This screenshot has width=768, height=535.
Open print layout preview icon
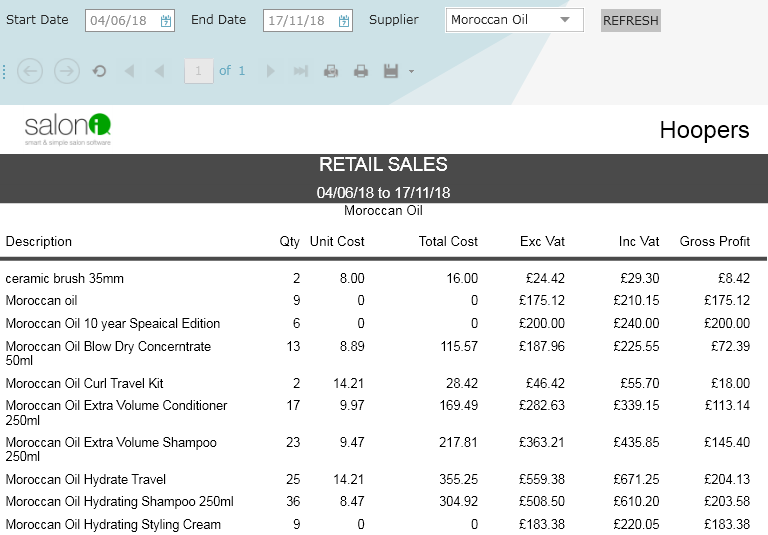coord(331,71)
